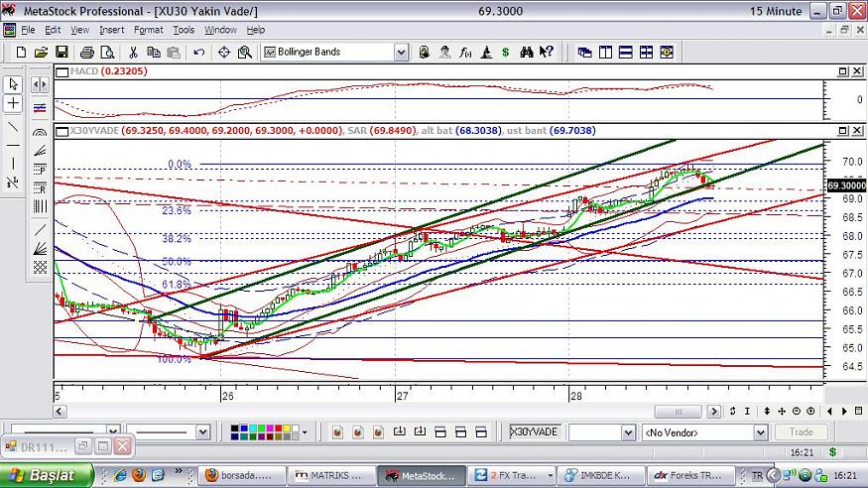Screen dimensions: 868x488
Task: Switch to Foreks TR taskbar window
Action: click(x=691, y=475)
